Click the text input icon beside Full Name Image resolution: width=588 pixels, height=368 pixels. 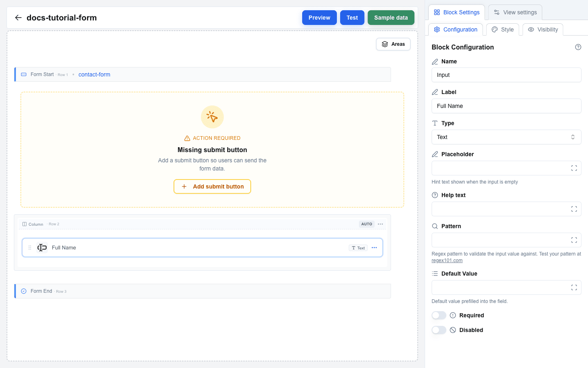pyautogui.click(x=42, y=248)
